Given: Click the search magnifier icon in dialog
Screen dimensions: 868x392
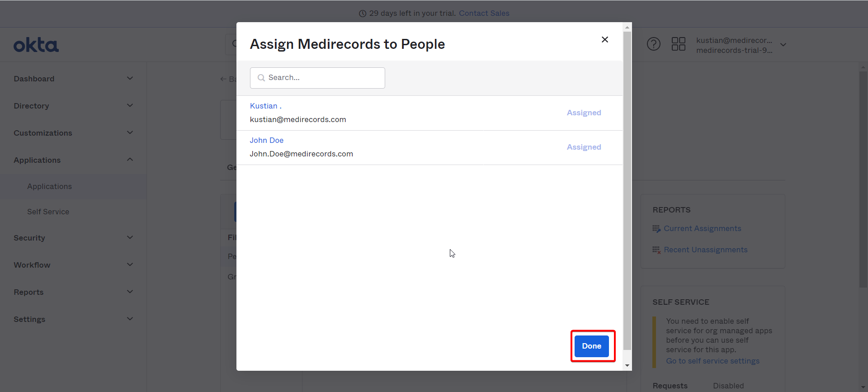Looking at the screenshot, I should 261,78.
